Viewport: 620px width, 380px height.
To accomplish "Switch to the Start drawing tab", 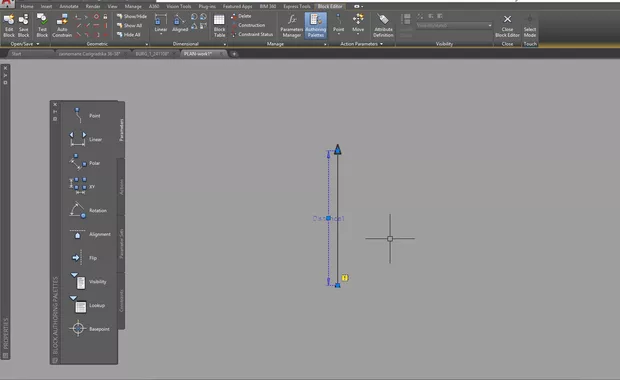I will click(x=16, y=54).
